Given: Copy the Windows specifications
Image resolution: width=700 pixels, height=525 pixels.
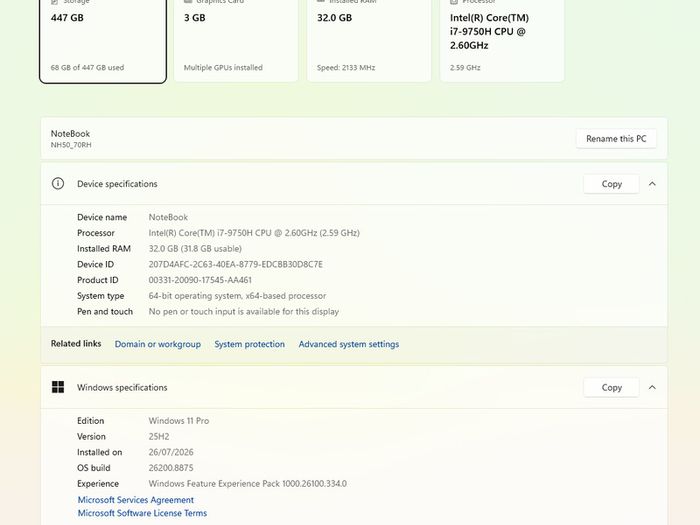Looking at the screenshot, I should pos(611,388).
